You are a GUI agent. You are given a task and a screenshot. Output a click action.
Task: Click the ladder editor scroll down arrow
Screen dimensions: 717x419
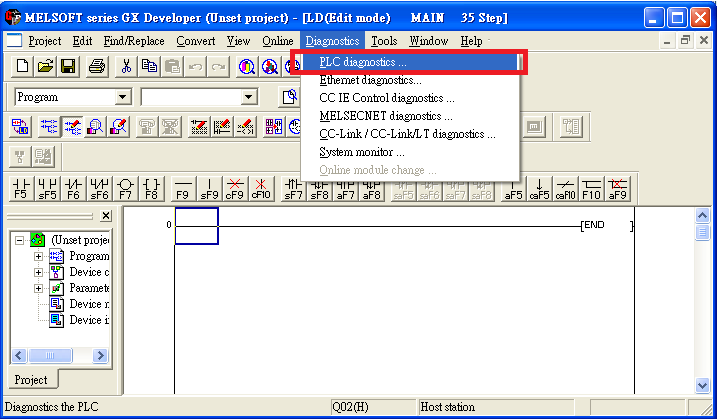[702, 386]
